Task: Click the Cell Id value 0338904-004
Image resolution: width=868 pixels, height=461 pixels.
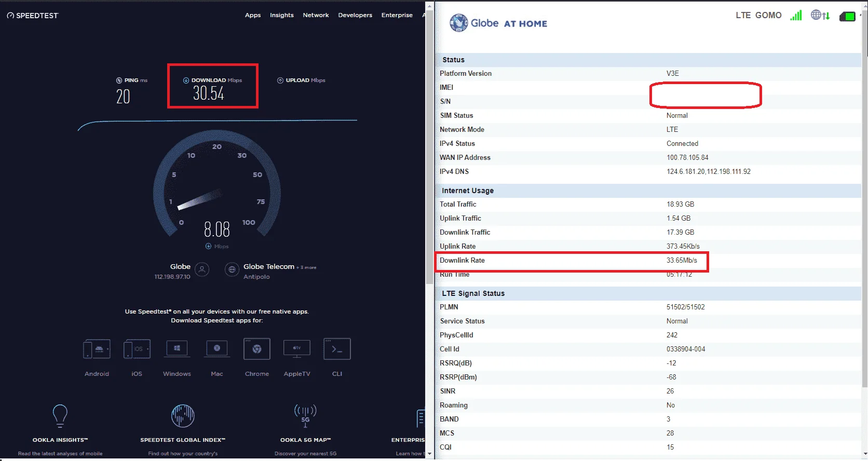Action: point(686,349)
